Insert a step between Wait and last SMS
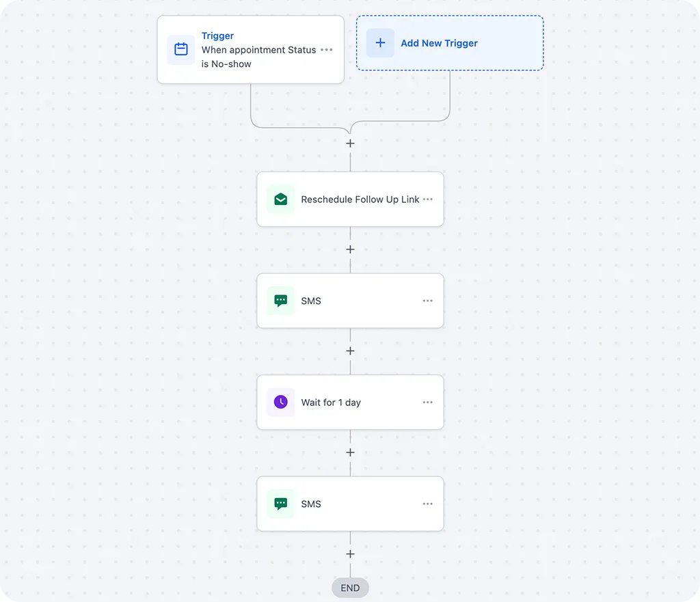This screenshot has width=700, height=602. click(x=350, y=452)
